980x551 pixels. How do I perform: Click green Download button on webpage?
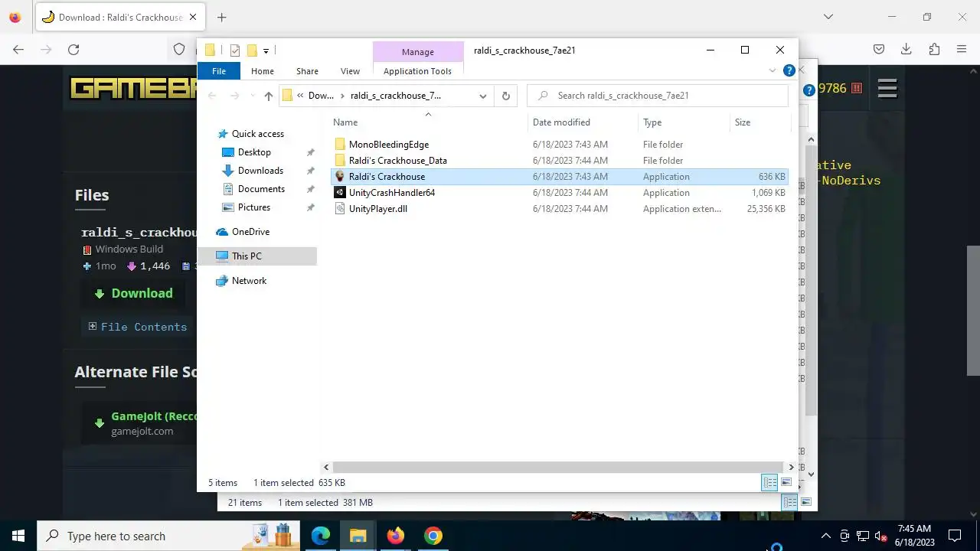(x=133, y=293)
